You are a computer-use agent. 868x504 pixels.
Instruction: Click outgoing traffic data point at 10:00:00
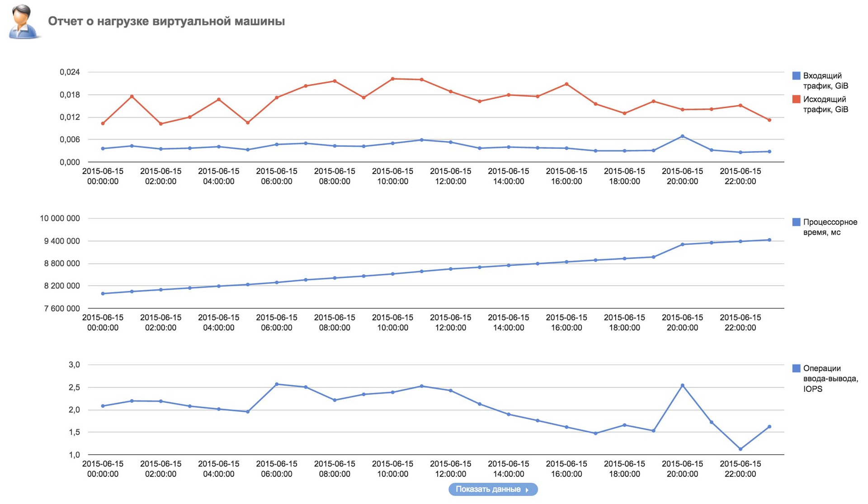[x=392, y=79]
